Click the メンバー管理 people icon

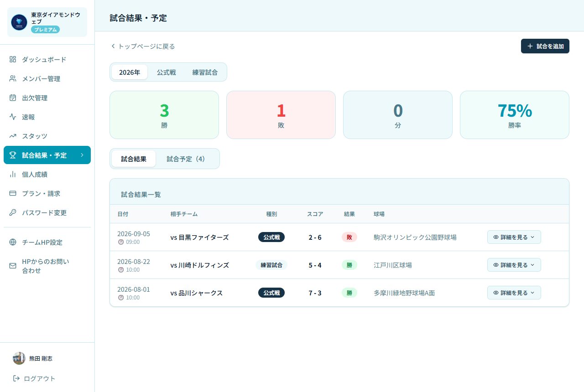[x=13, y=79]
